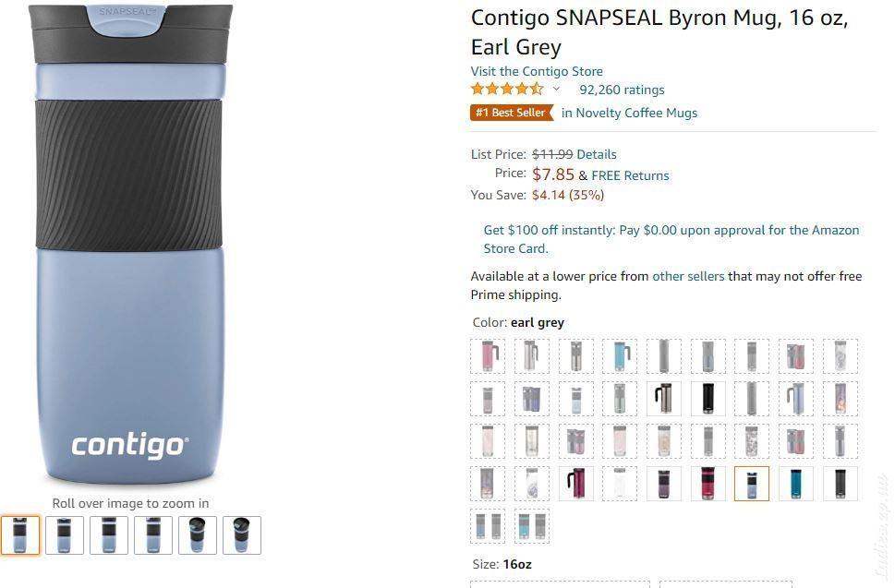Select the pink handled mug color swatch
Screen dimensions: 895x588
[488, 355]
